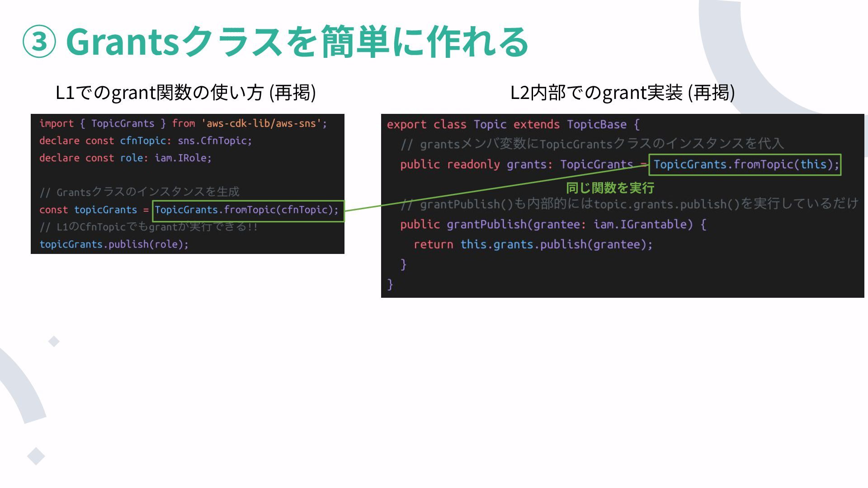
Task: Click the declare const role line
Action: (125, 158)
